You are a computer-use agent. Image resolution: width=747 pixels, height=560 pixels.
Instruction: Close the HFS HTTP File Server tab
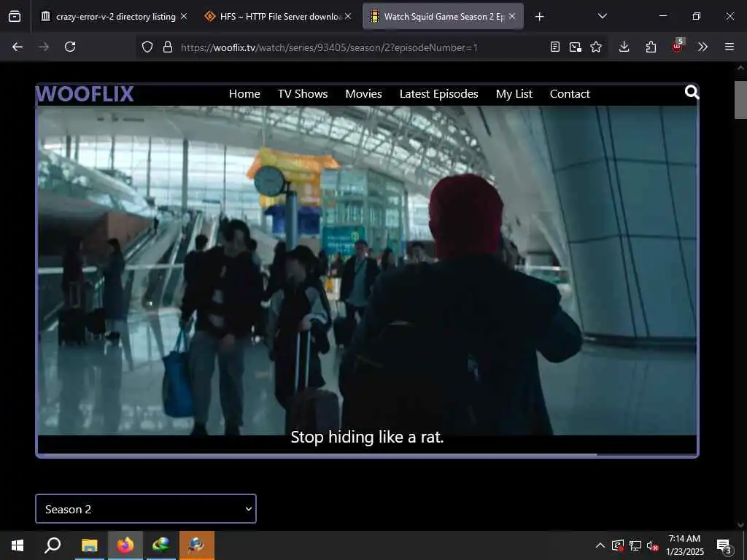pyautogui.click(x=348, y=16)
